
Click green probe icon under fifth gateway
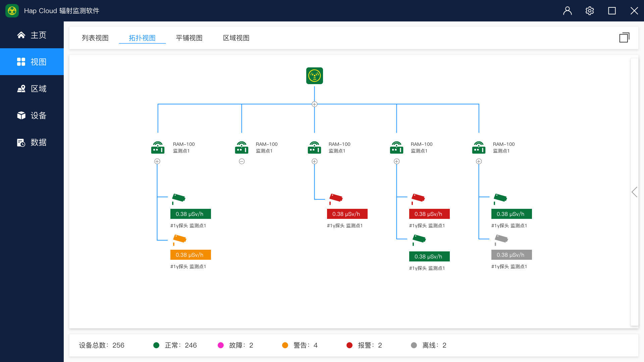500,199
